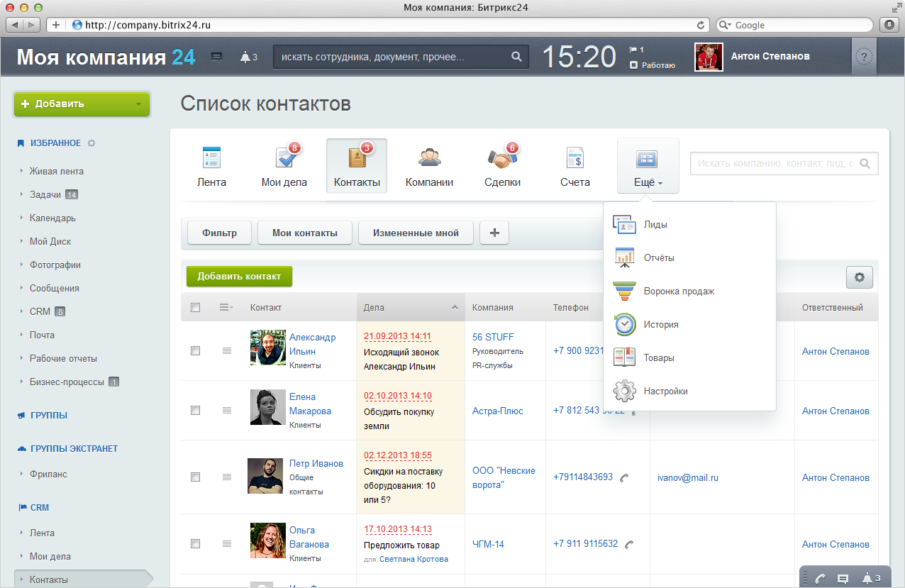This screenshot has width=905, height=588.
Task: Click Добавить контакт button
Action: pyautogui.click(x=239, y=277)
